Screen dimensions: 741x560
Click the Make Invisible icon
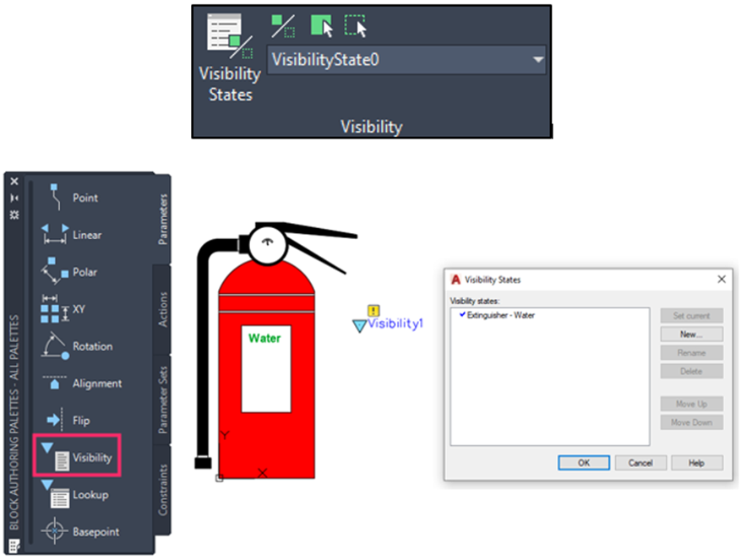point(357,26)
